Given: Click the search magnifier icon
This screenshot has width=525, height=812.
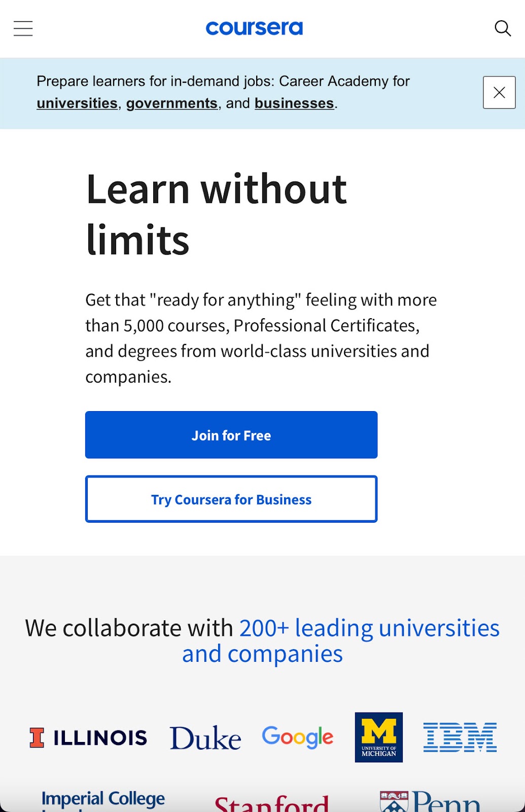Looking at the screenshot, I should pos(502,28).
